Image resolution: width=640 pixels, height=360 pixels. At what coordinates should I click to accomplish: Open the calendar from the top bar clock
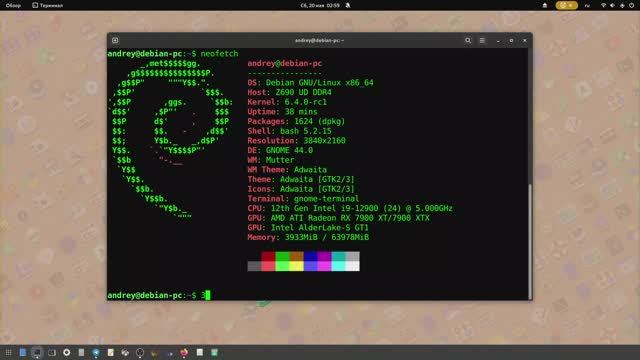[x=320, y=5]
